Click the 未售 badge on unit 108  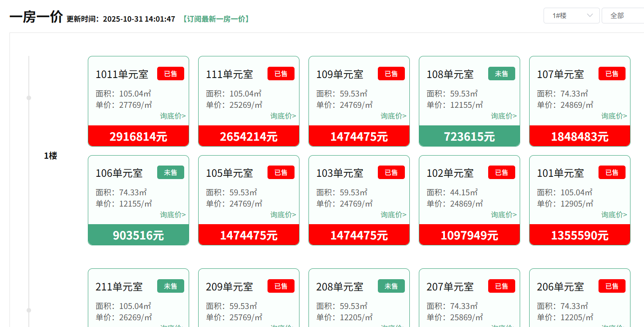click(x=501, y=74)
